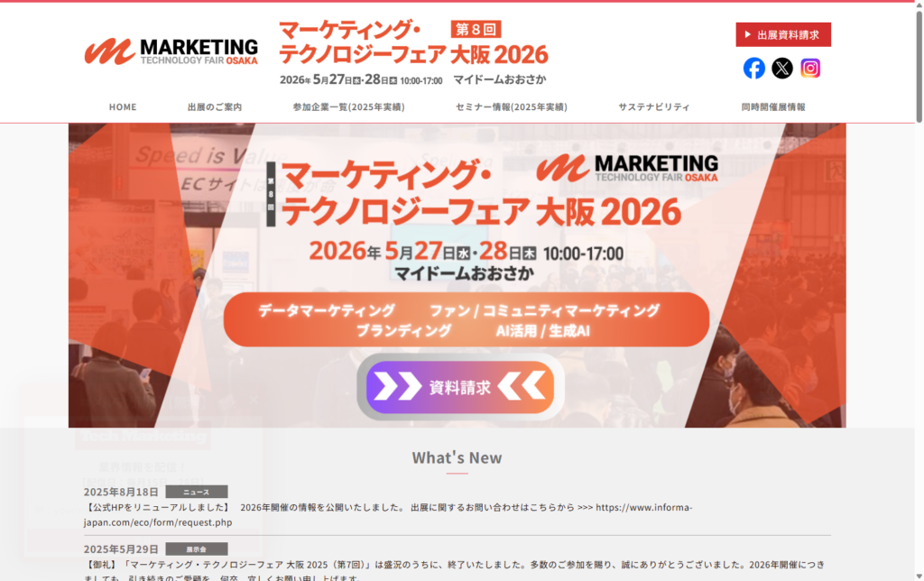
Task: Click the scrollbar down arrow
Action: (919, 576)
